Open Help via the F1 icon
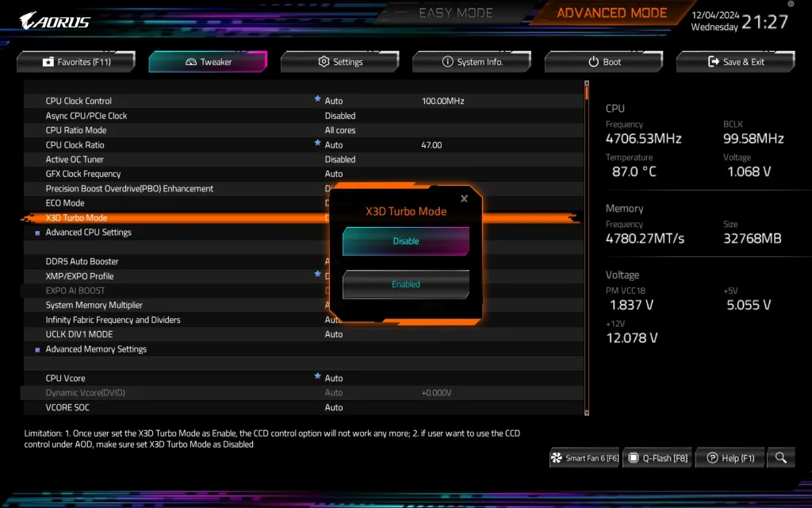 730,457
